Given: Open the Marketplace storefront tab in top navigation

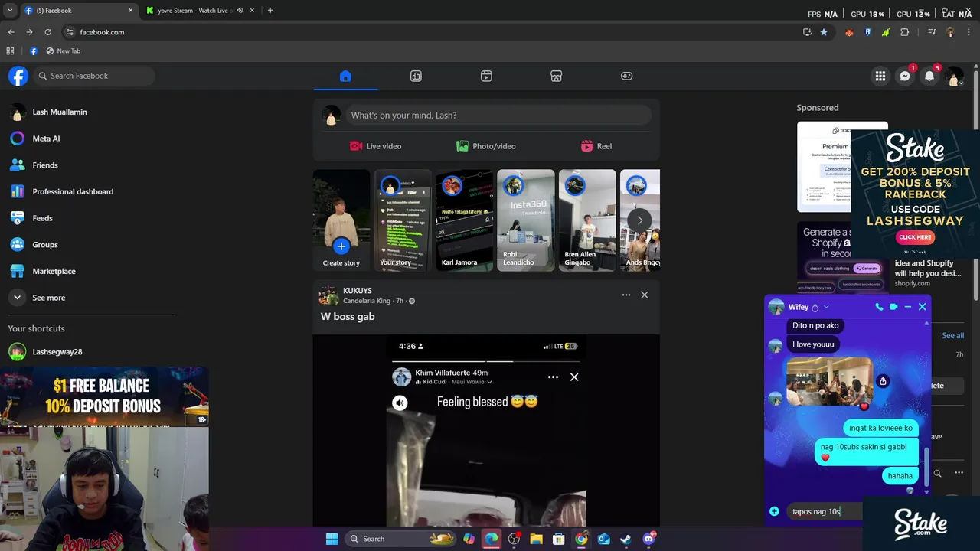Looking at the screenshot, I should [x=557, y=76].
